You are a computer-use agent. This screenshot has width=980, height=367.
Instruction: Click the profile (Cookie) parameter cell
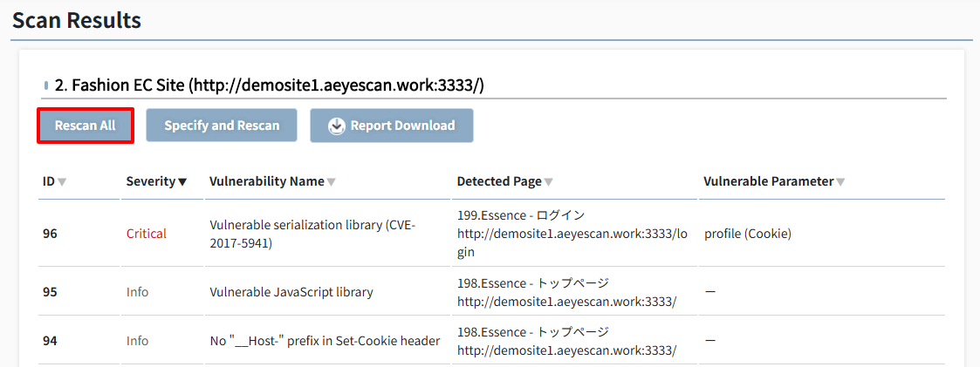[748, 234]
